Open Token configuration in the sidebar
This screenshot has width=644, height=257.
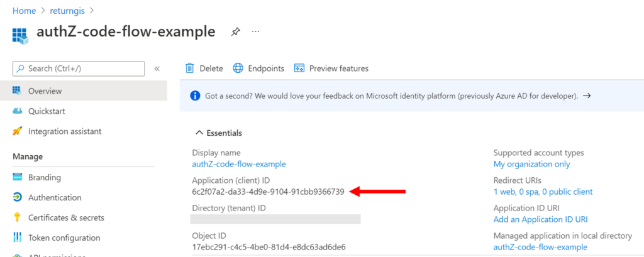point(64,238)
